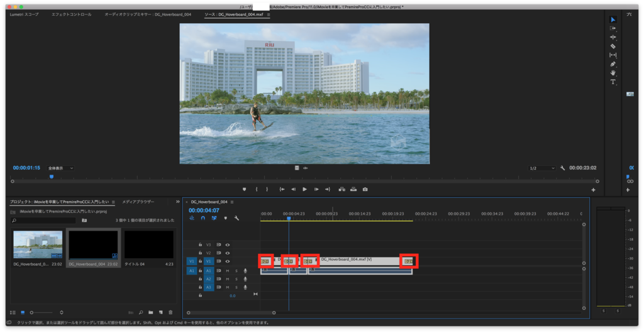This screenshot has height=333, width=644.
Task: Play the source monitor clip
Action: click(305, 189)
